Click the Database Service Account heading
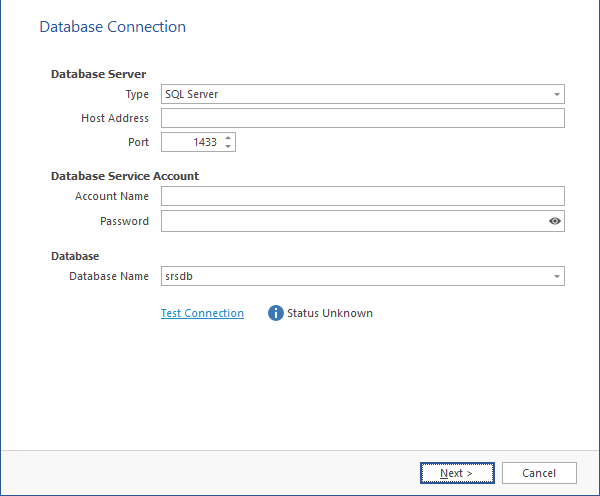Screen dimensions: 600x496 (x=124, y=176)
